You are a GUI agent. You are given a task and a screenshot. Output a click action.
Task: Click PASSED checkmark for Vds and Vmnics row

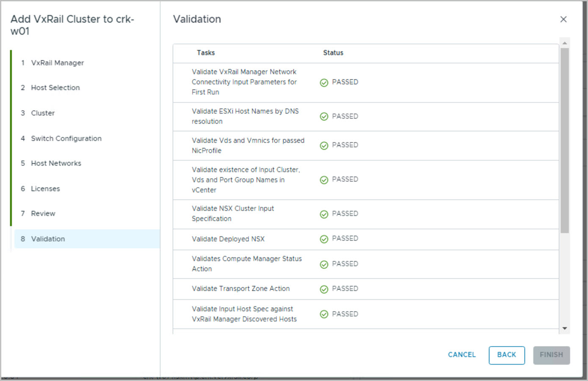(324, 146)
